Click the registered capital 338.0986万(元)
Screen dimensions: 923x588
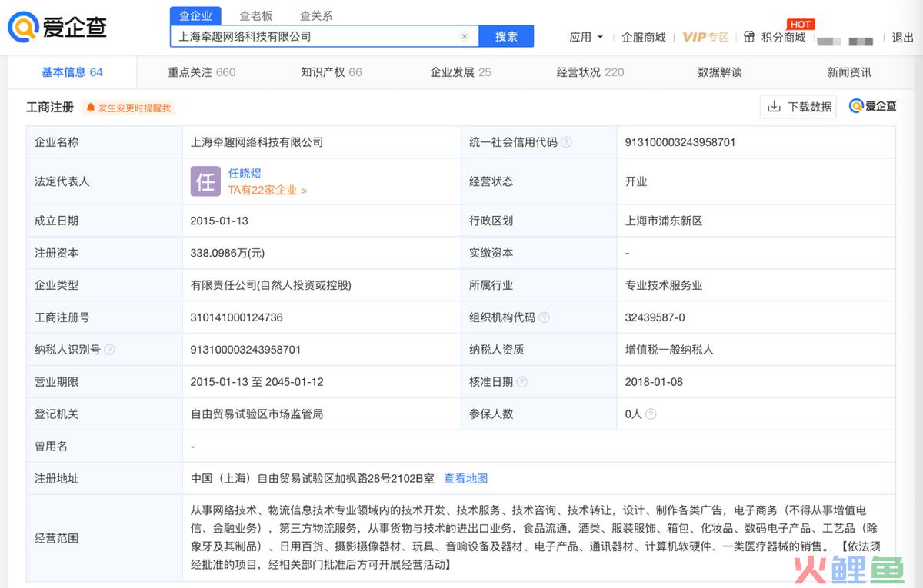(x=228, y=253)
